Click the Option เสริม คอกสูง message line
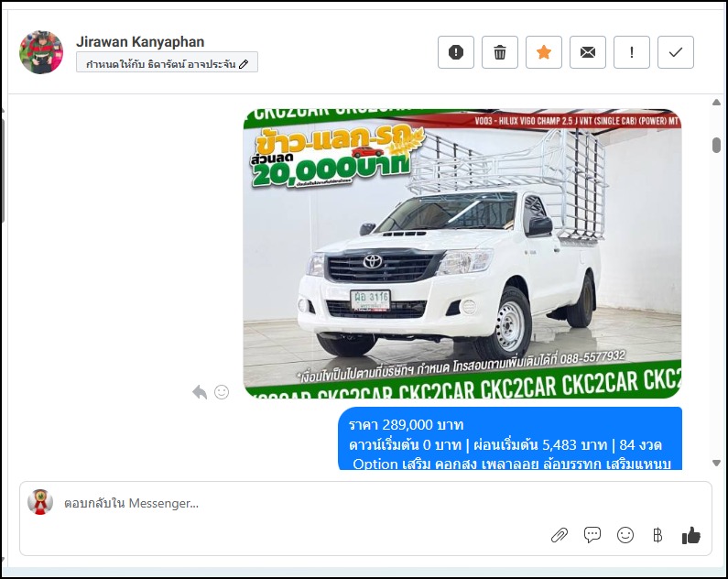 512,464
